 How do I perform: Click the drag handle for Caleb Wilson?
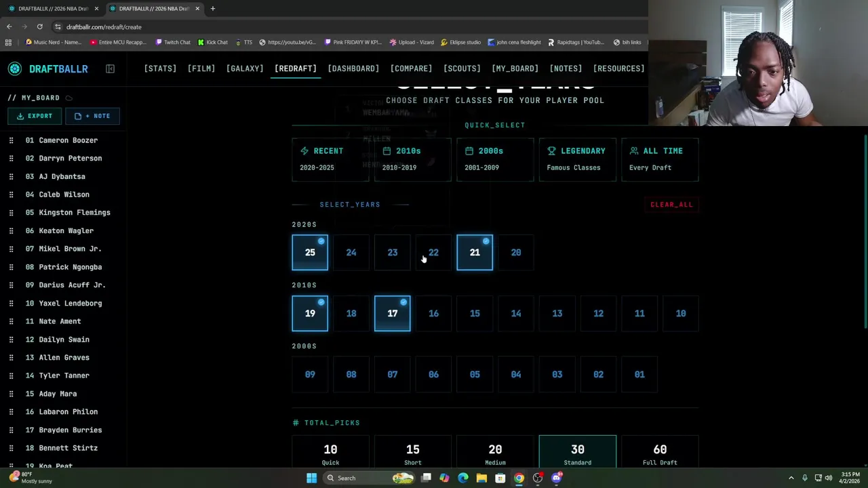tap(11, 195)
